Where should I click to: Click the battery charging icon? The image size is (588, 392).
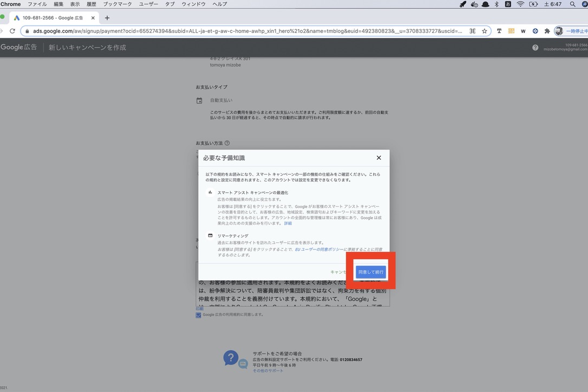pyautogui.click(x=533, y=4)
